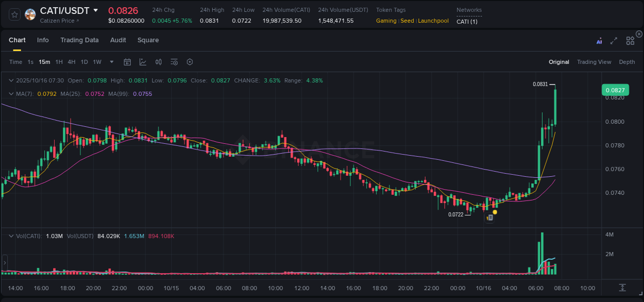Select the line chart style icon
The height and width of the screenshot is (302, 644).
point(143,62)
